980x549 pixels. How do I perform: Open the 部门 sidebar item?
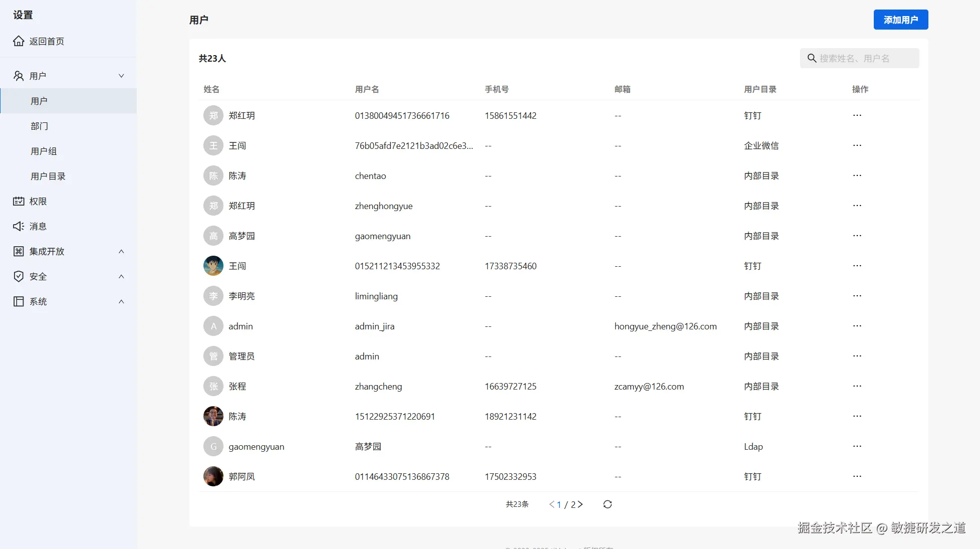tap(40, 126)
